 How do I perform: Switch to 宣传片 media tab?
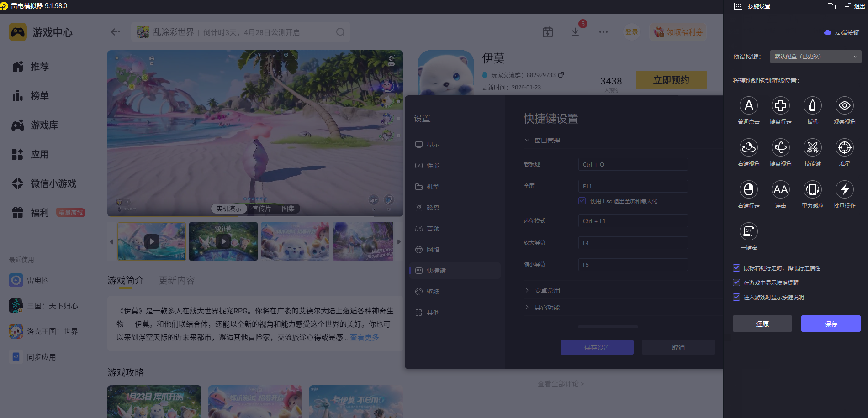(261, 209)
